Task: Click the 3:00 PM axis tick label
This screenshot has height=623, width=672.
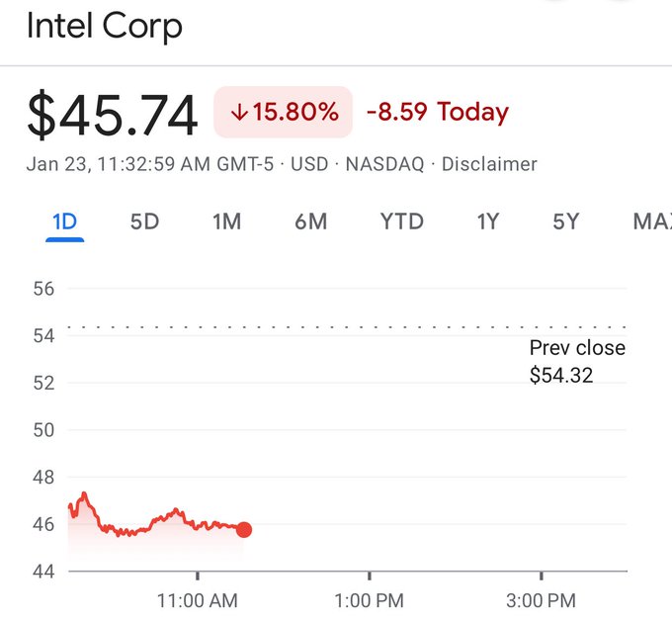Action: pos(541,600)
